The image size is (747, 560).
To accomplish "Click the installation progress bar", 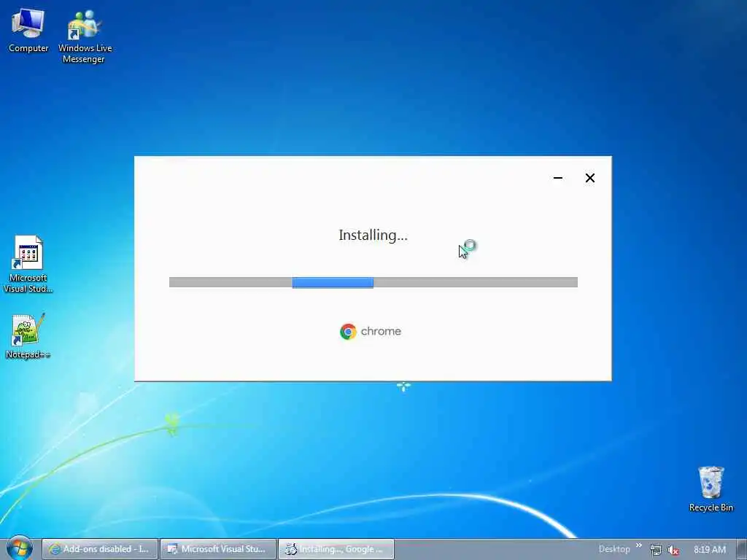I will [x=373, y=282].
